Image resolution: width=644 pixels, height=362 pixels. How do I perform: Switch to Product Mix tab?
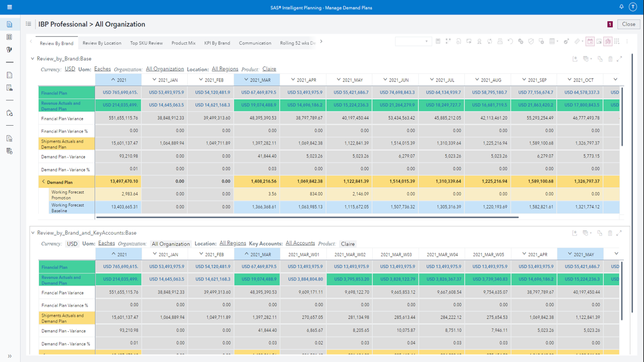184,43
